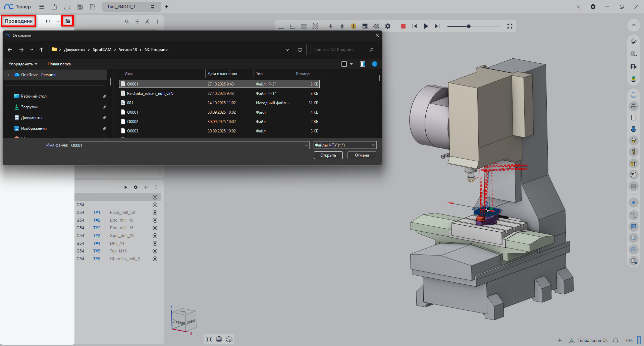Click the yellow warning indicator icon
644x346 pixels.
[x=354, y=26]
